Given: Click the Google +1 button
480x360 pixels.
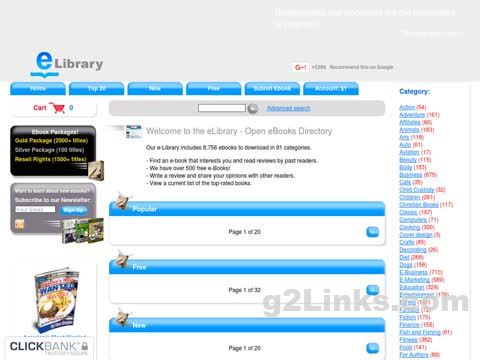Looking at the screenshot, I should tap(300, 67).
